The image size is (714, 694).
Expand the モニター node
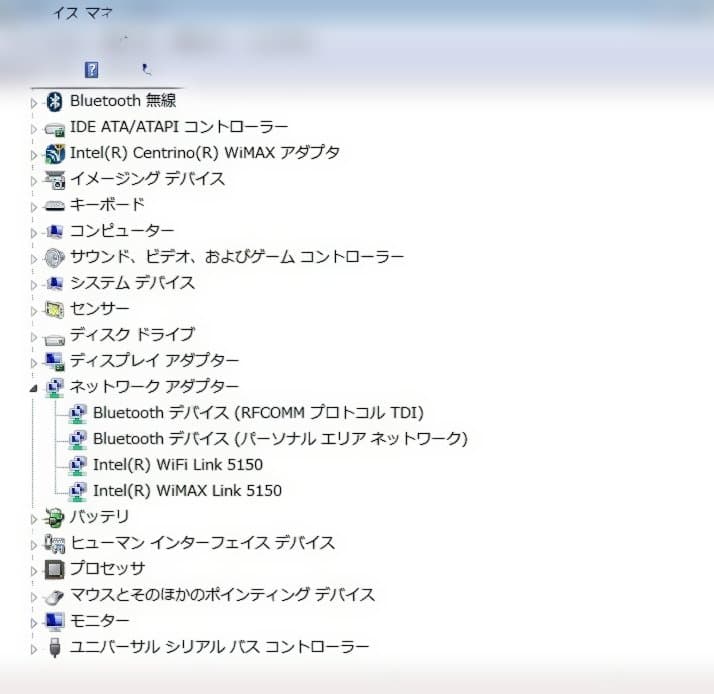pyautogui.click(x=34, y=623)
